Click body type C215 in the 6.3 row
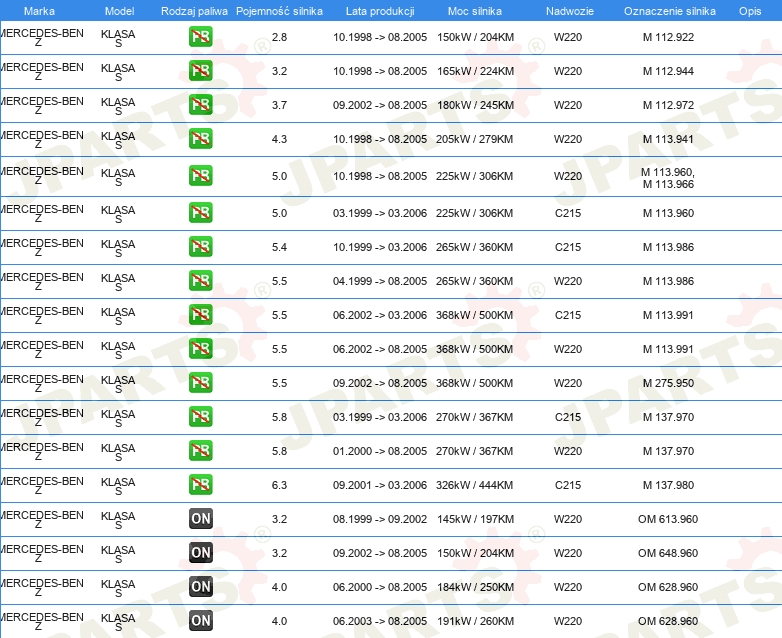 (568, 485)
